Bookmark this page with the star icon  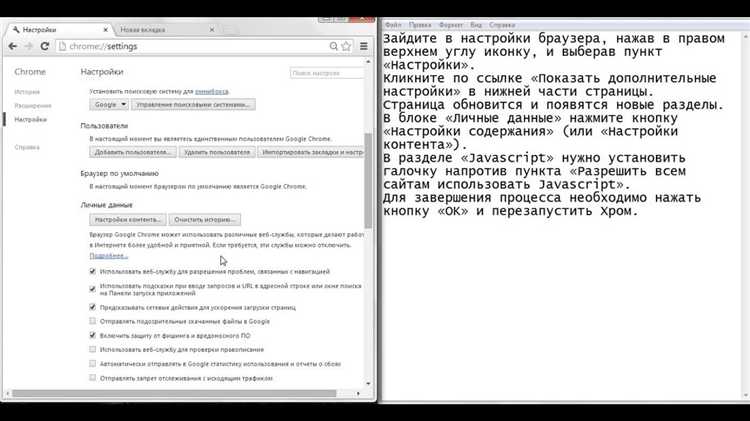346,46
